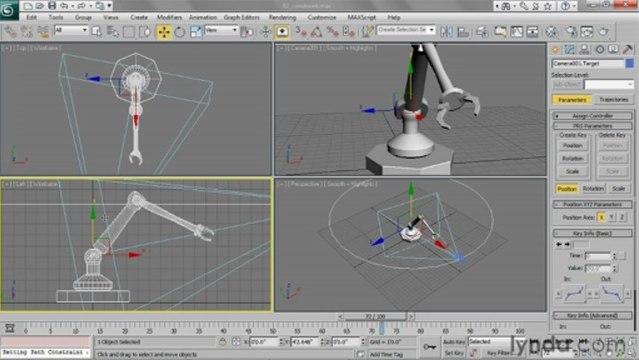Select X Position Axis button
Screen dimensions: 639x360
[601, 217]
